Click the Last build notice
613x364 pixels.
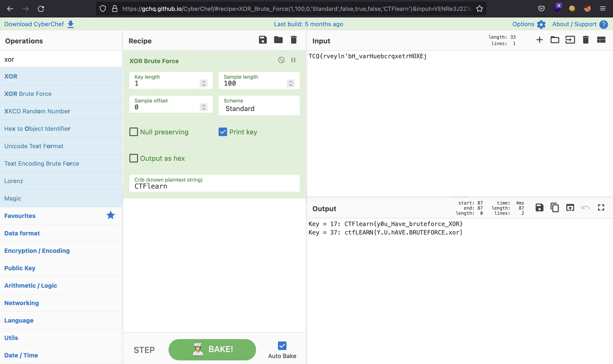308,24
